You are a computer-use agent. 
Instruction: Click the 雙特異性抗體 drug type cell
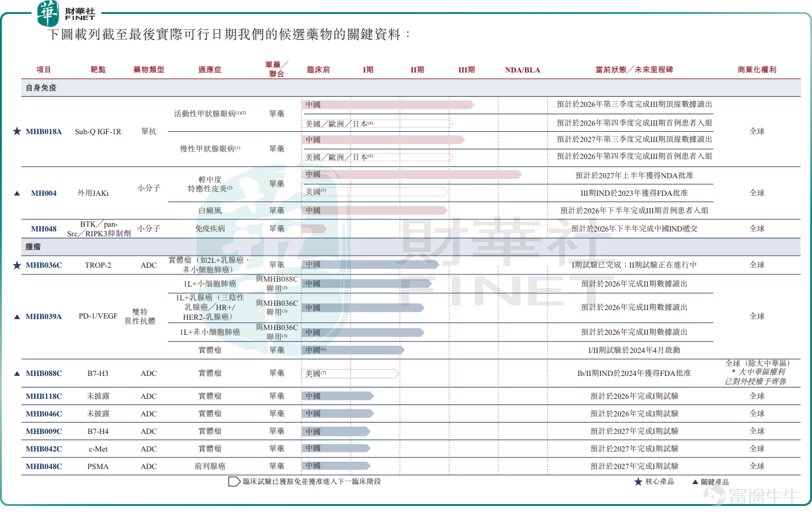click(140, 317)
